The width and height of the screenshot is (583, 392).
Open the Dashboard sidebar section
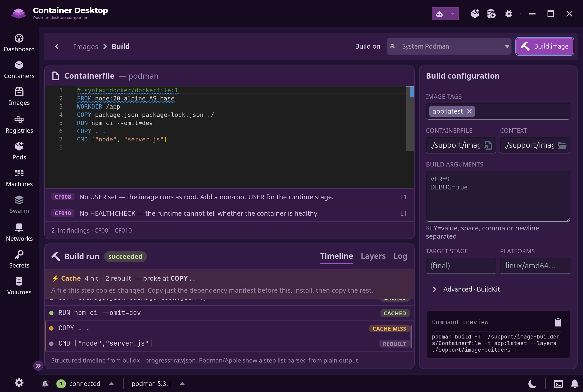[x=19, y=43]
